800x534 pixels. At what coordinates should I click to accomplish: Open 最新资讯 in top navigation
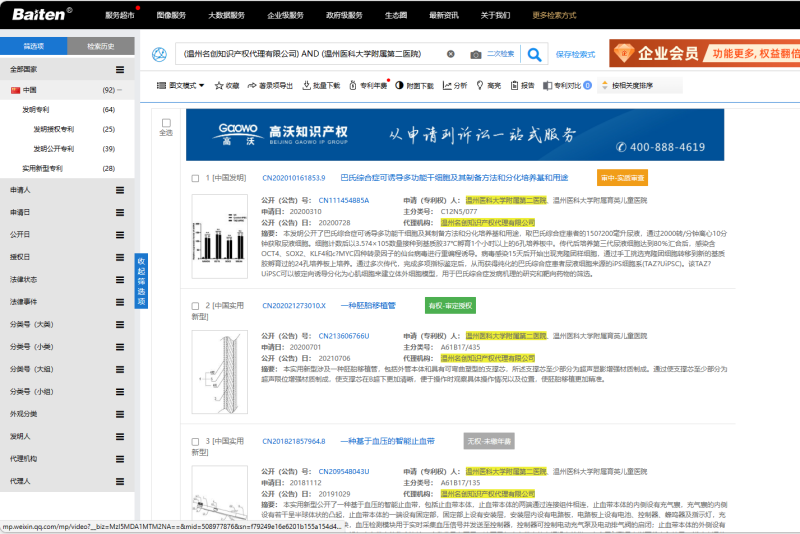point(444,15)
